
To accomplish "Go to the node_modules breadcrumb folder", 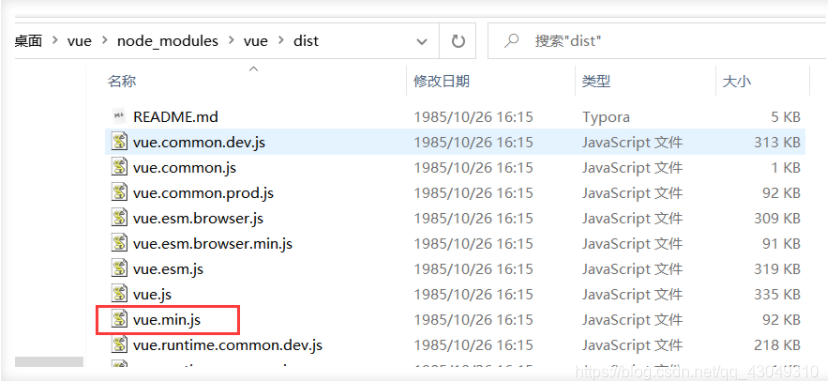I will point(167,41).
